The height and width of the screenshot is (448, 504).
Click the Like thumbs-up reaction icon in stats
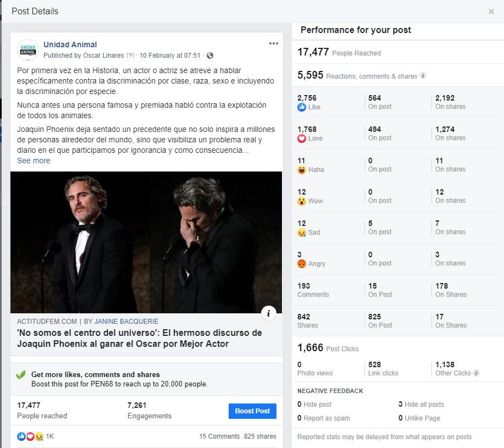point(302,107)
